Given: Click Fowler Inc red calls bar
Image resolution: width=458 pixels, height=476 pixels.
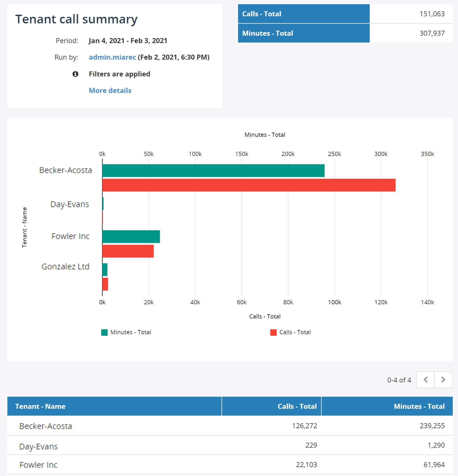Looking at the screenshot, I should (x=128, y=251).
